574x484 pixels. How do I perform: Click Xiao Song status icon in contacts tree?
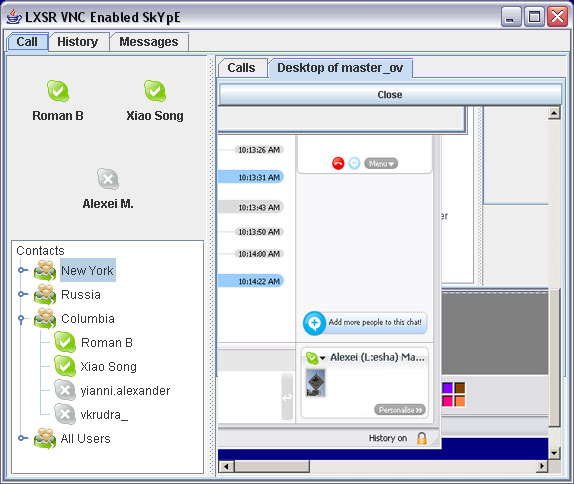(x=65, y=366)
